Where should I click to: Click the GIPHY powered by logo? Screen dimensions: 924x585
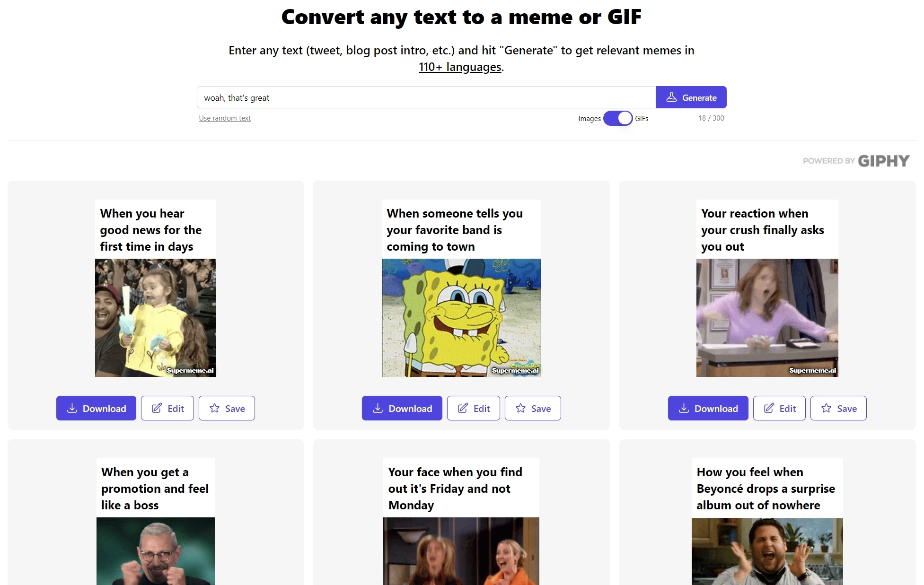click(854, 159)
